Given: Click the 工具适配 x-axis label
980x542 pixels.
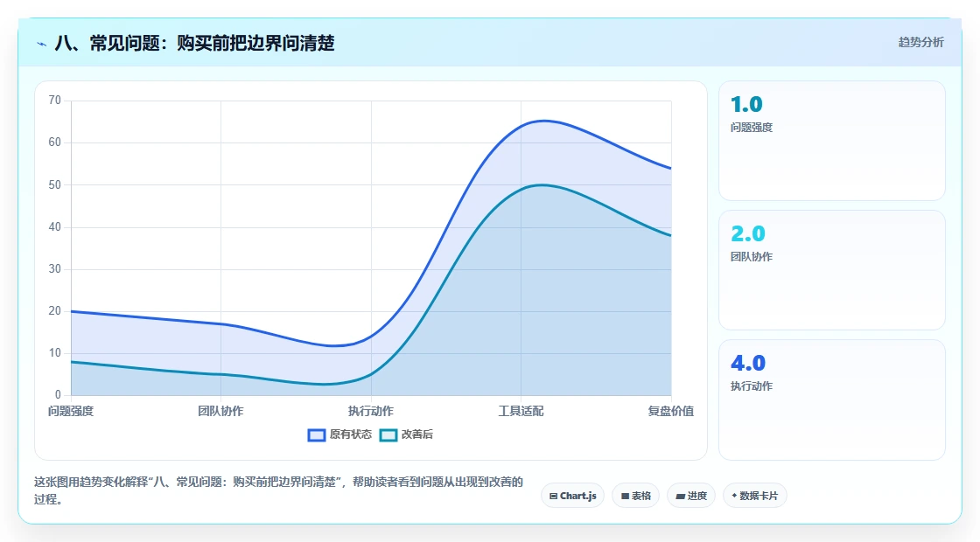Looking at the screenshot, I should pos(521,411).
